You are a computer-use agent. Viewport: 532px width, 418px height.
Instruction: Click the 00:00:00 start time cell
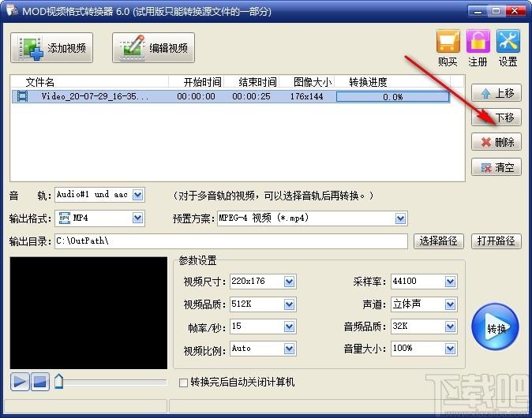pos(196,96)
